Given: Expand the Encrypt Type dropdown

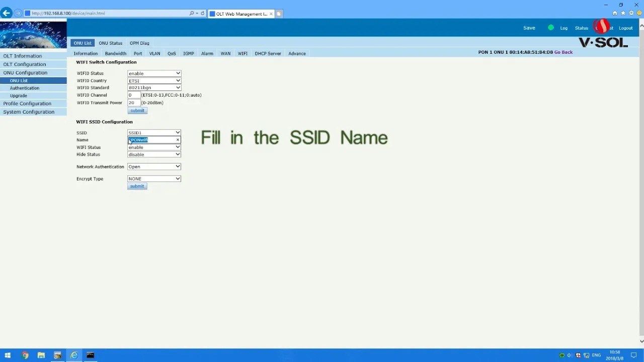Looking at the screenshot, I should 154,178.
